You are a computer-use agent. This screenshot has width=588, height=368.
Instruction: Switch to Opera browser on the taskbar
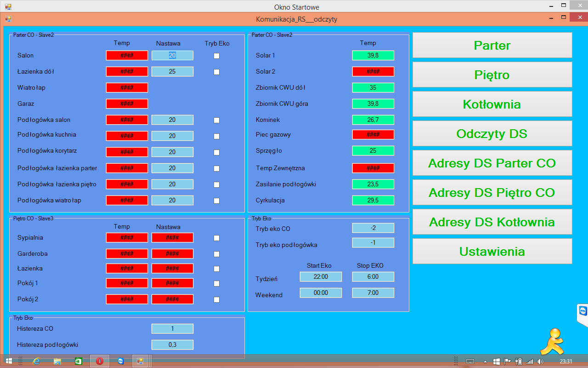click(x=99, y=361)
